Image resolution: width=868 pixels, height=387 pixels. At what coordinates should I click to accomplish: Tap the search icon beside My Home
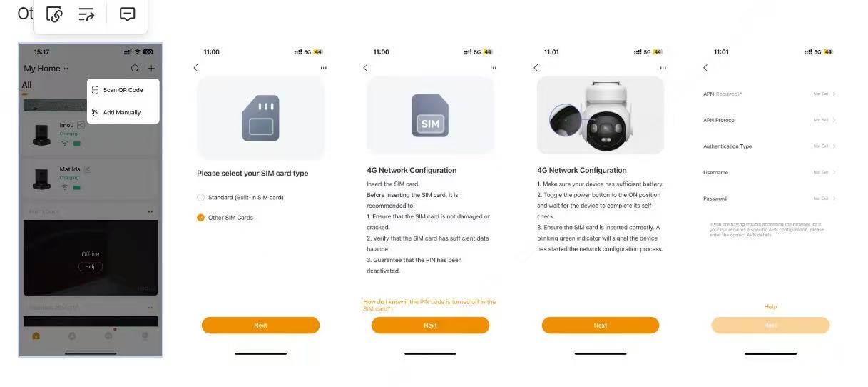coord(135,69)
